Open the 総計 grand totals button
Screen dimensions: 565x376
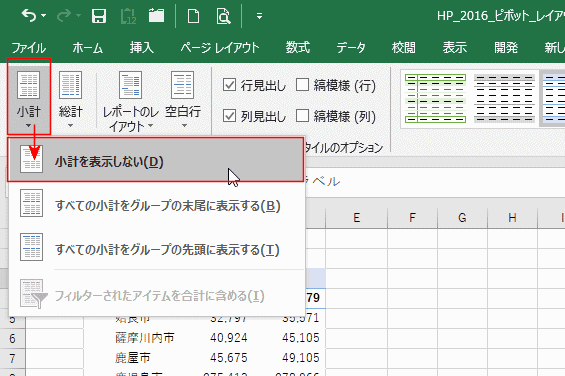pyautogui.click(x=71, y=98)
